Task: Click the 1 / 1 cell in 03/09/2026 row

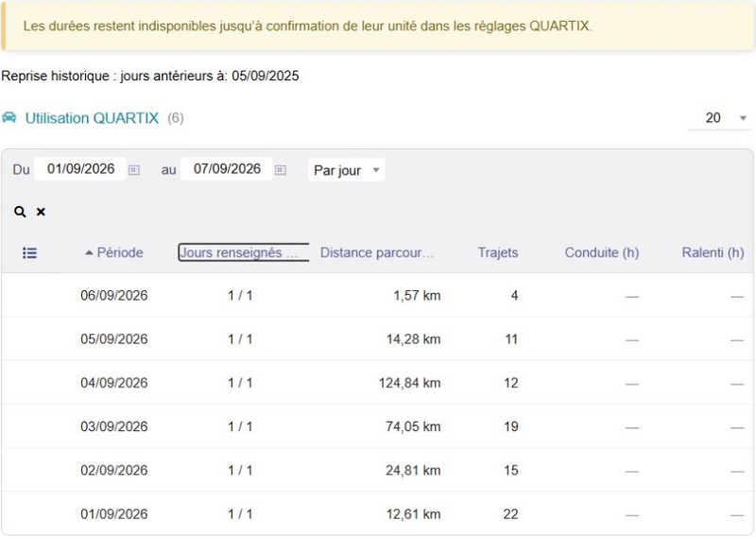Action: (240, 426)
